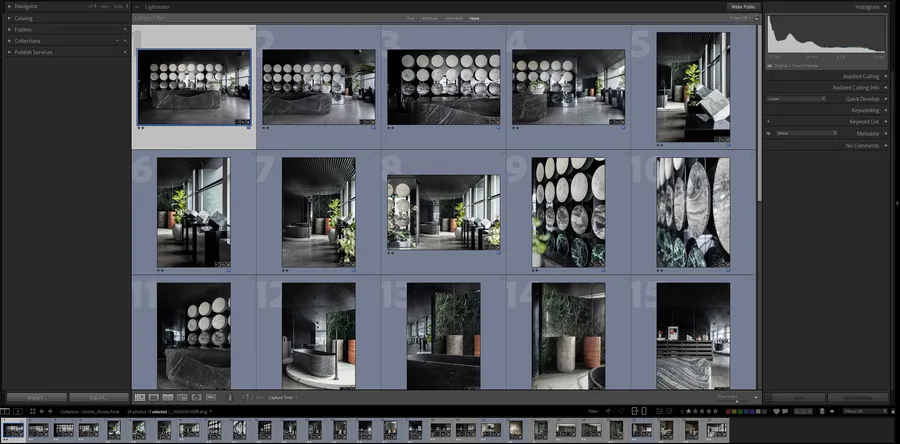Click second monitor display icon
The width and height of the screenshot is (900, 444).
coord(18,411)
